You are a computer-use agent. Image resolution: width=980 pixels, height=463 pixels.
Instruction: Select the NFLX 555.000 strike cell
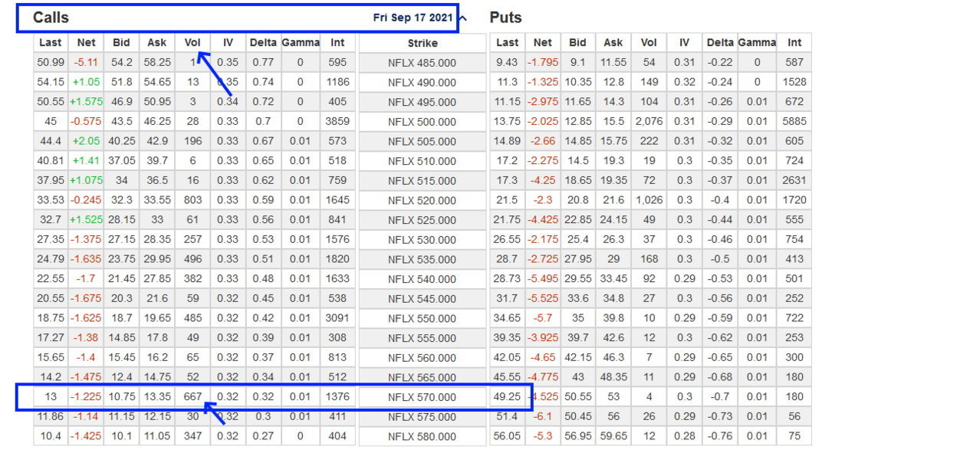[423, 338]
